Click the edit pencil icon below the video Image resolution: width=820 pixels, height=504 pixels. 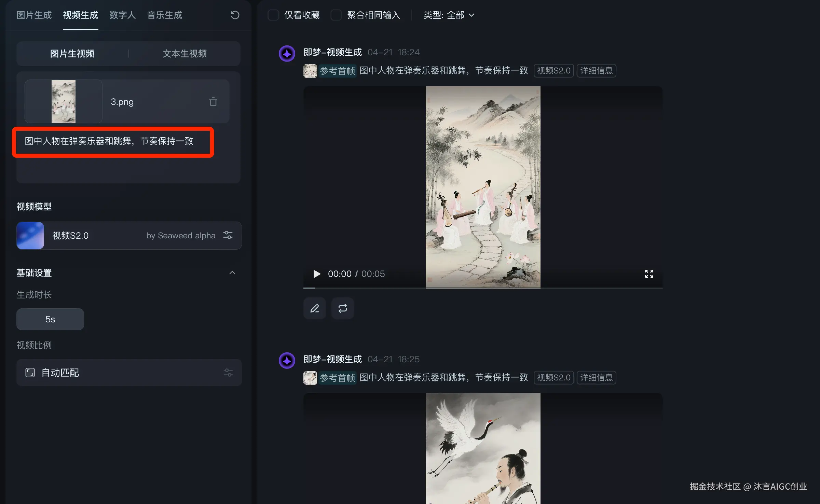pyautogui.click(x=314, y=308)
